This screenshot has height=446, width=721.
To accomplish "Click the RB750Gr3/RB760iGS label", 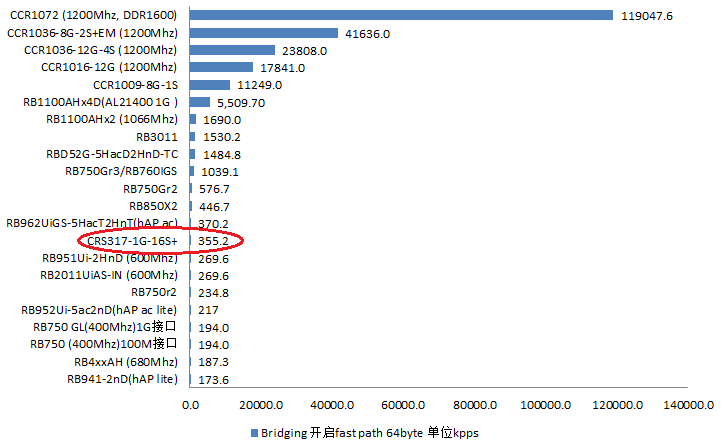I will tap(121, 171).
